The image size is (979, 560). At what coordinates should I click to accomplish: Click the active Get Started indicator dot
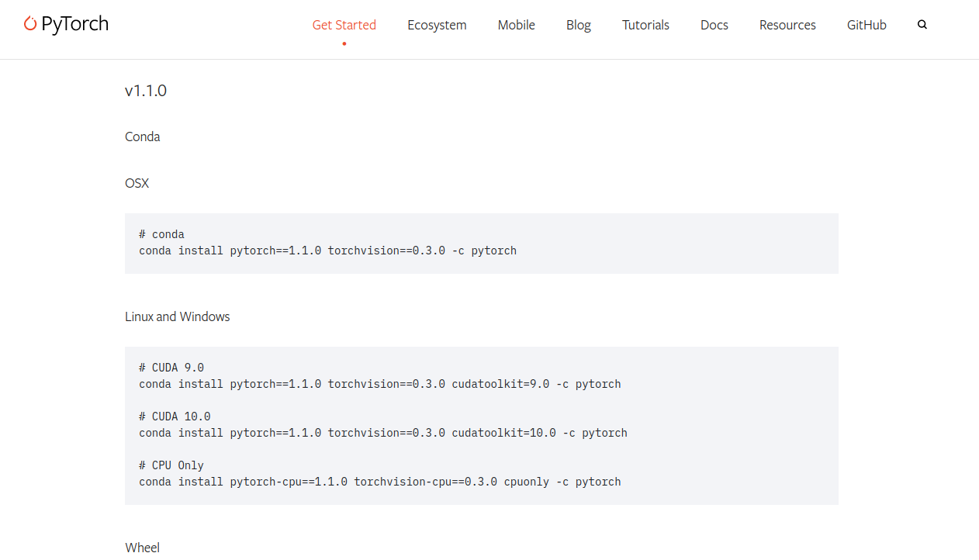[344, 44]
